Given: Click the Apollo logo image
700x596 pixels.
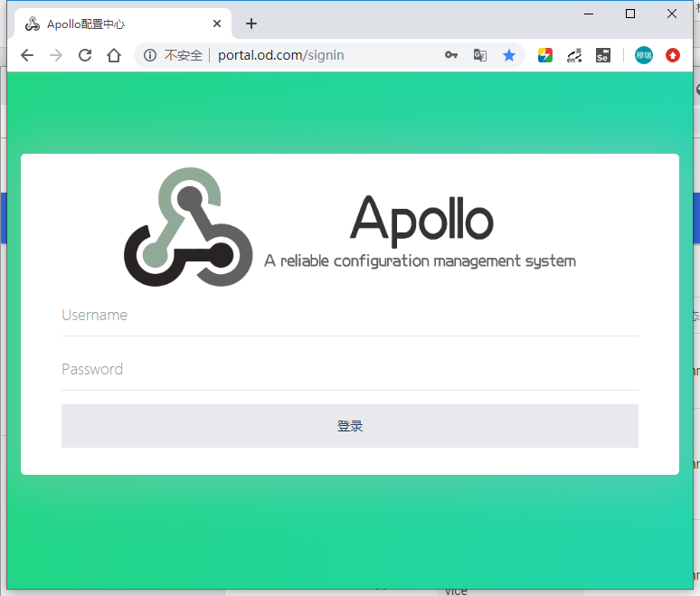Looking at the screenshot, I should 188,227.
